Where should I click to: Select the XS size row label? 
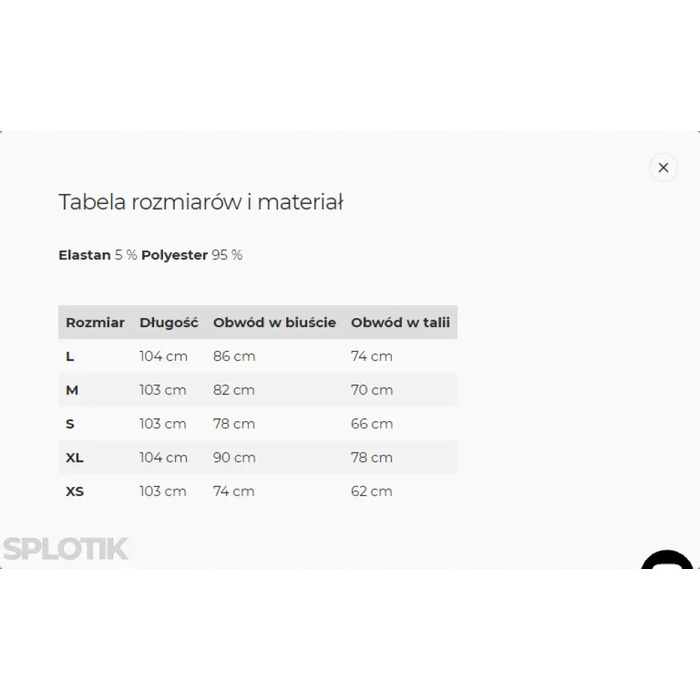point(75,492)
